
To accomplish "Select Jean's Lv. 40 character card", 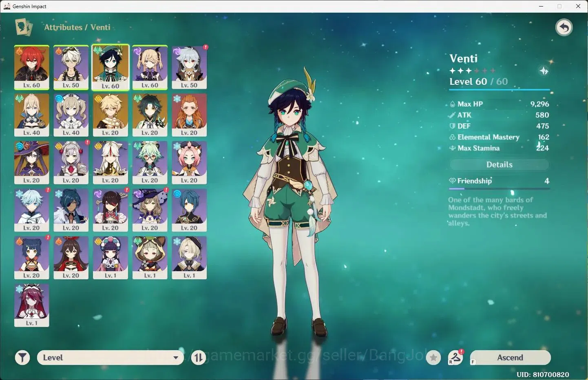I will (x=32, y=115).
